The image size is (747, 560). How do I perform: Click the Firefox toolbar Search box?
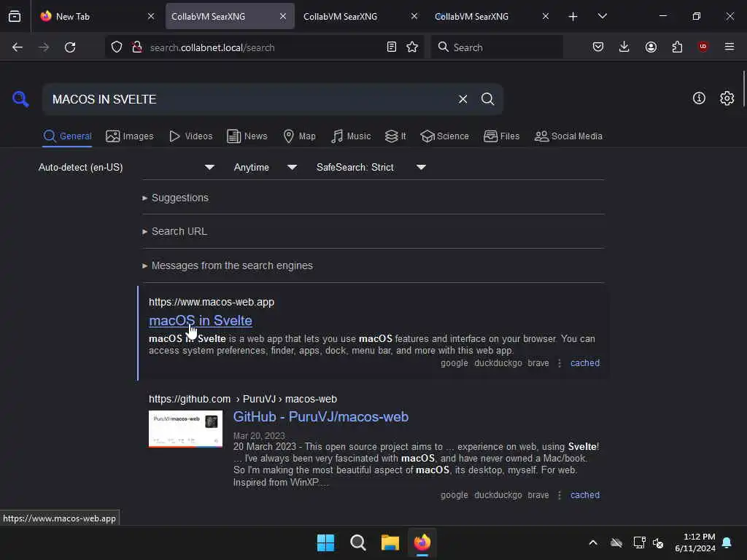(496, 47)
